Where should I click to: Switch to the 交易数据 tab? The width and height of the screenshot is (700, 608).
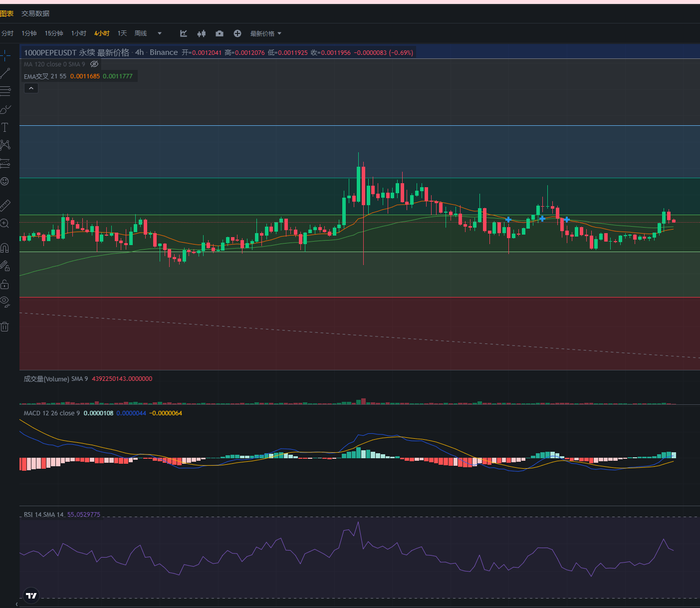tap(35, 13)
